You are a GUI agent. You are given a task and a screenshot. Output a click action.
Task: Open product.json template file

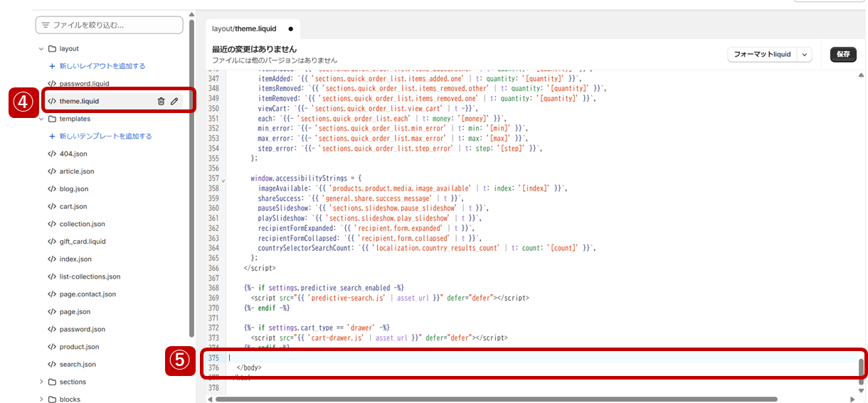click(x=79, y=347)
